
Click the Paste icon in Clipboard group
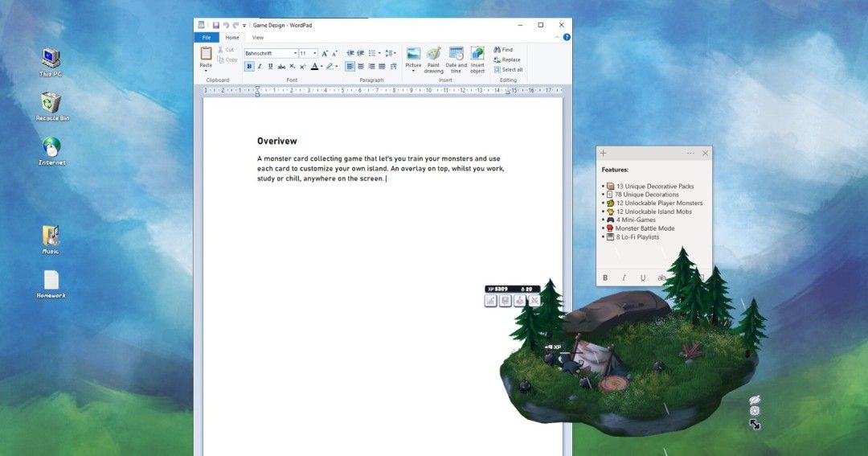[206, 54]
